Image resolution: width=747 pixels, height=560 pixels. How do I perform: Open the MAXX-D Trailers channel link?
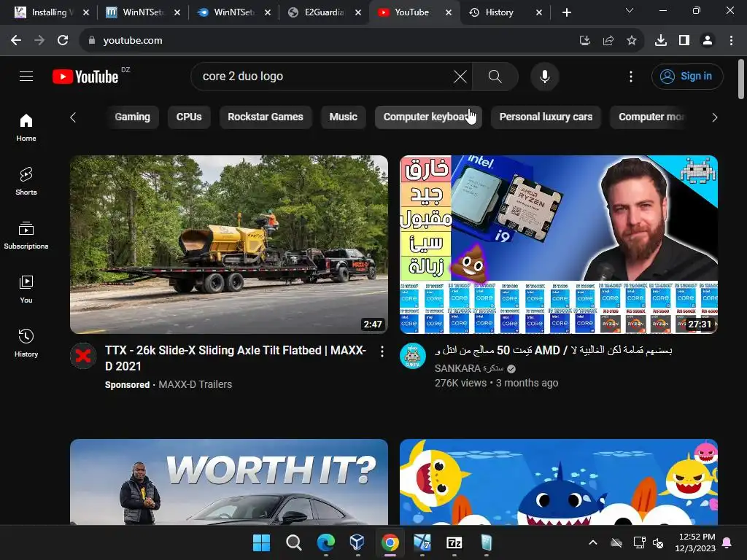point(195,385)
